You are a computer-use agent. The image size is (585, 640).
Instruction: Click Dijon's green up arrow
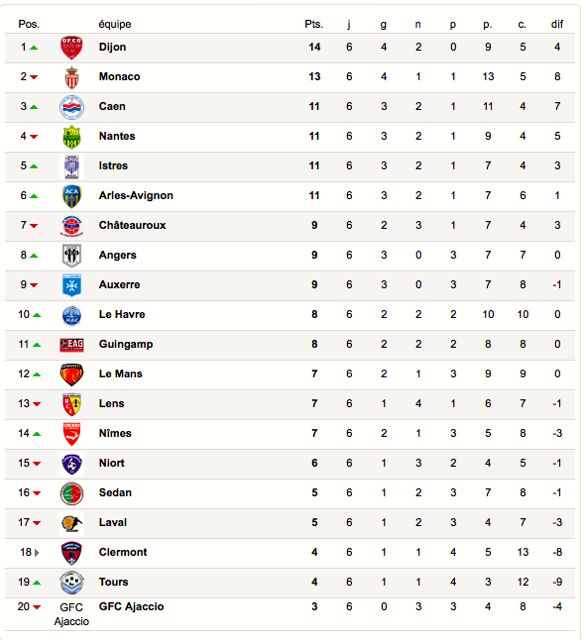(x=34, y=48)
